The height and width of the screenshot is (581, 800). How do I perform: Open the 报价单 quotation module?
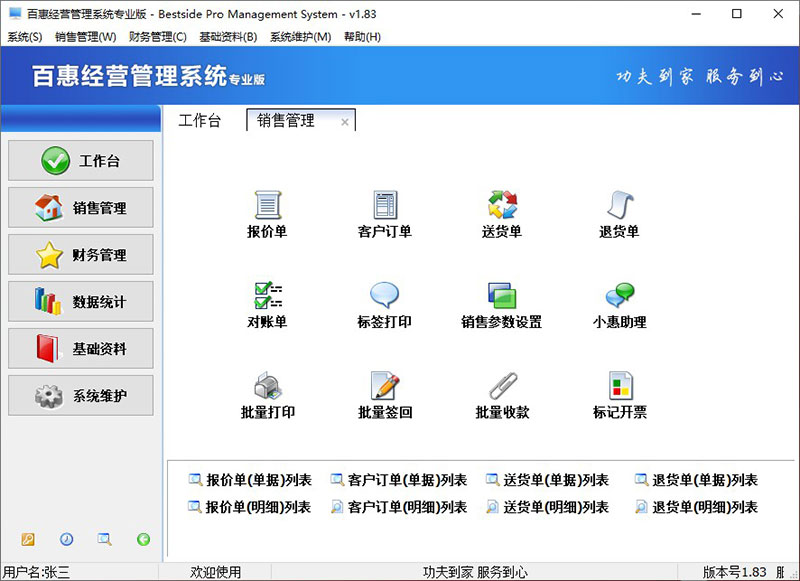coord(267,214)
